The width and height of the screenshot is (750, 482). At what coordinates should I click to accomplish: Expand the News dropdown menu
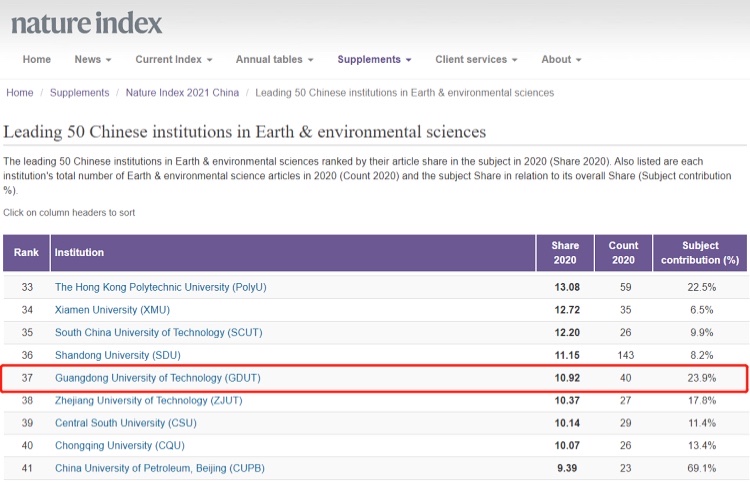pyautogui.click(x=92, y=59)
